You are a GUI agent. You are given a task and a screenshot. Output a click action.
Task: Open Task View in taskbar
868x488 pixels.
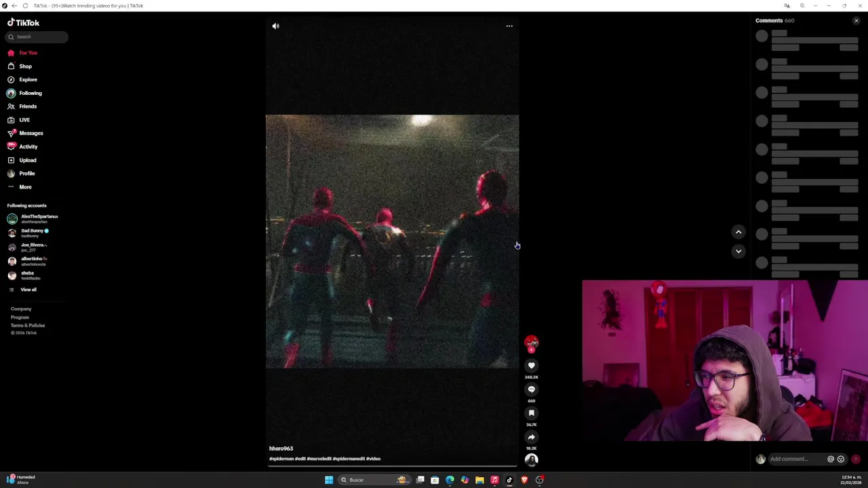(420, 480)
